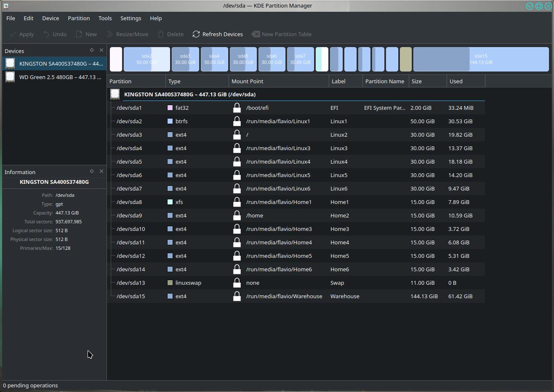Click the Refresh Devices toolbar icon
This screenshot has width=554, height=392.
click(196, 34)
